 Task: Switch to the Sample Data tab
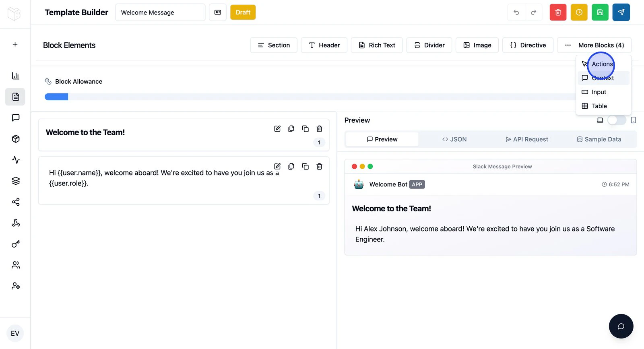pos(599,139)
